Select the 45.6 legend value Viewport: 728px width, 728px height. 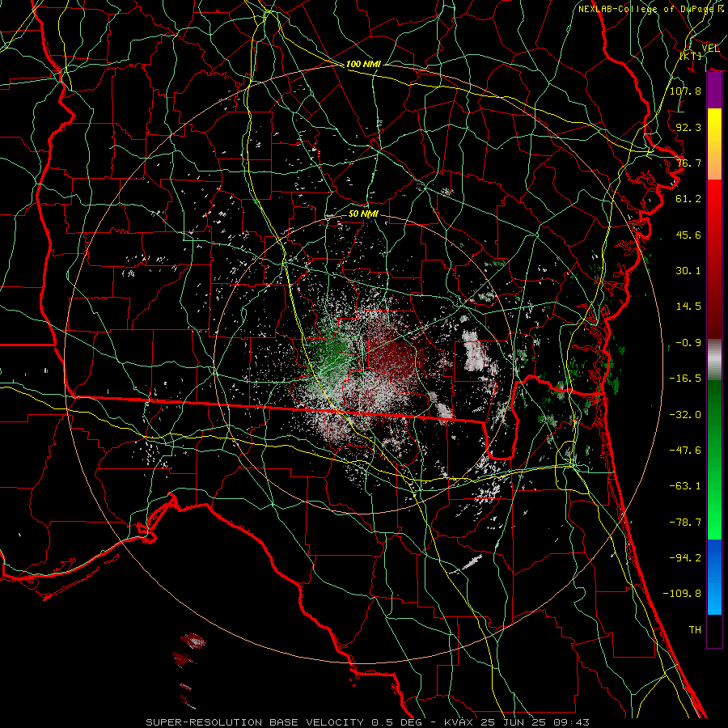[688, 235]
